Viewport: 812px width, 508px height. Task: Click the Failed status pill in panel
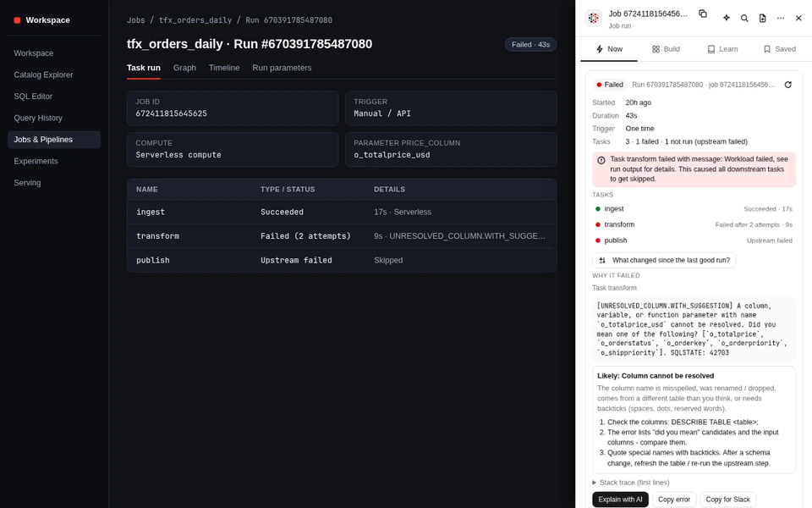click(610, 85)
